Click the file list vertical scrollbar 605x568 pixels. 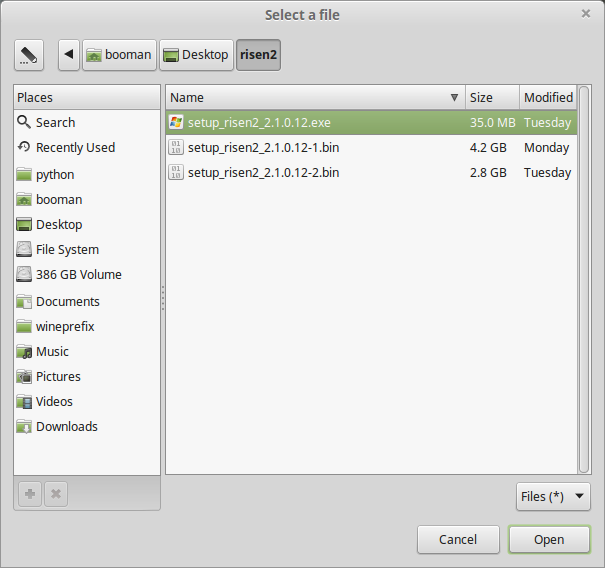584,280
